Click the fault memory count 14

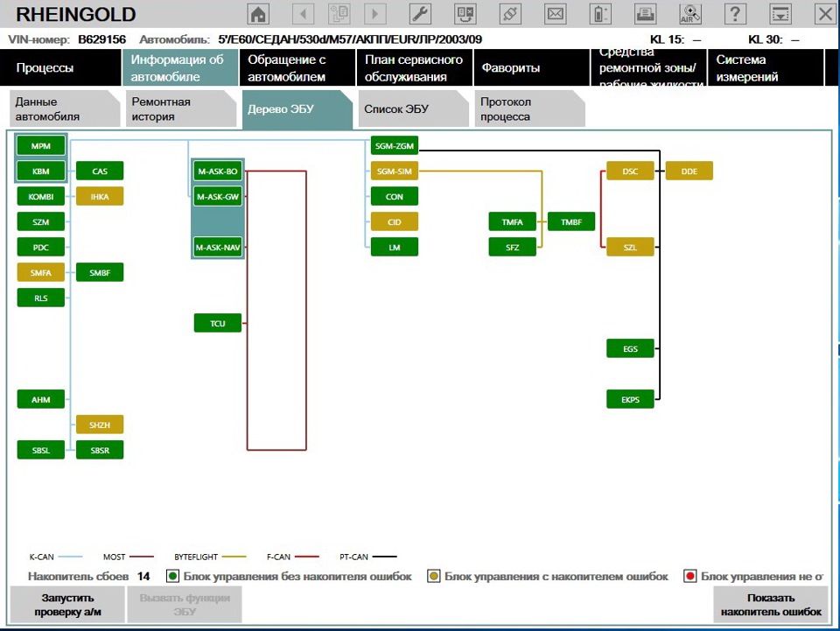pos(143,577)
